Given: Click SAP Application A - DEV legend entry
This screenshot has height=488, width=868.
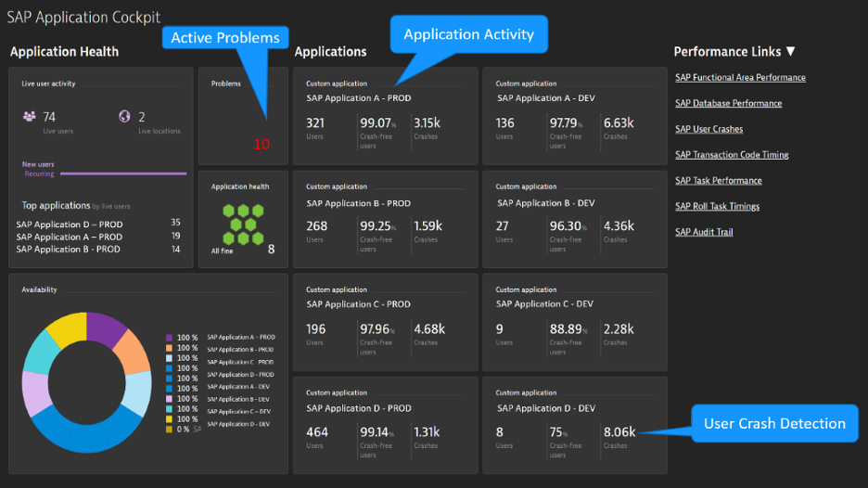Looking at the screenshot, I should (238, 387).
